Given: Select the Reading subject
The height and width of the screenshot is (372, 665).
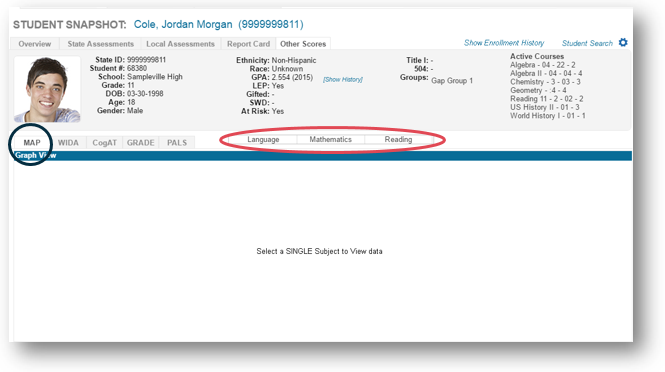Looking at the screenshot, I should coord(398,139).
